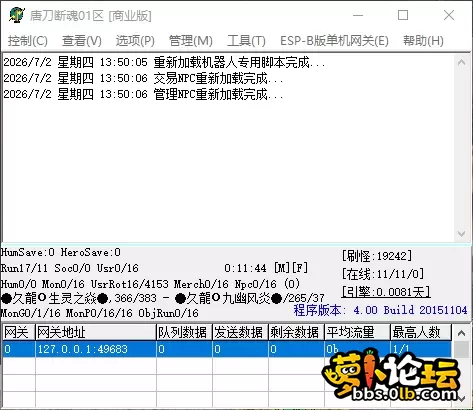This screenshot has width=473, height=410.
Task: Click the 九幽风炎 /265/37 status text
Action: [250, 298]
